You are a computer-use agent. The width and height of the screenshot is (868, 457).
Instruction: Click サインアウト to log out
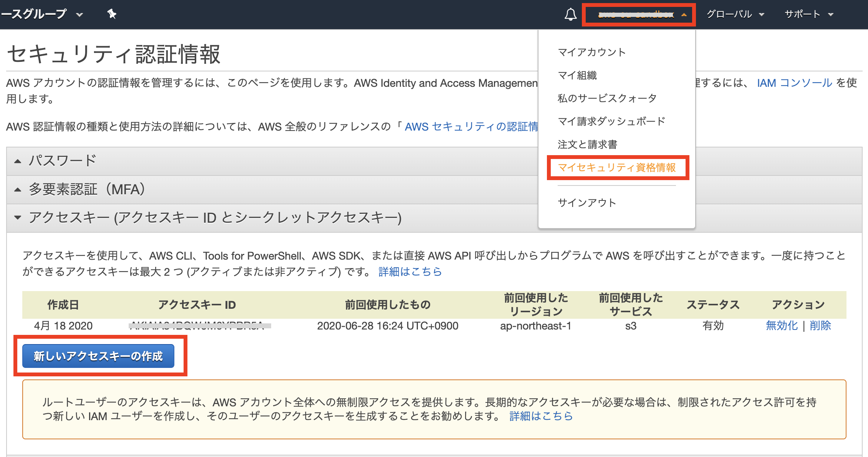tap(586, 202)
